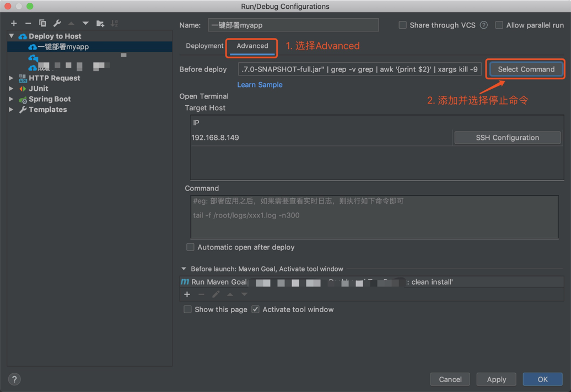Remove the selected configuration

pos(28,23)
